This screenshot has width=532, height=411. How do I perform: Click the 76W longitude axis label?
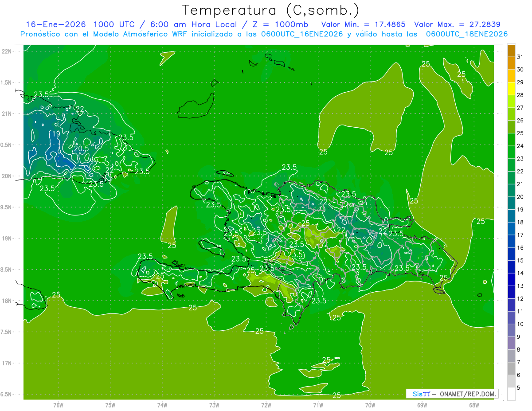tap(58, 405)
